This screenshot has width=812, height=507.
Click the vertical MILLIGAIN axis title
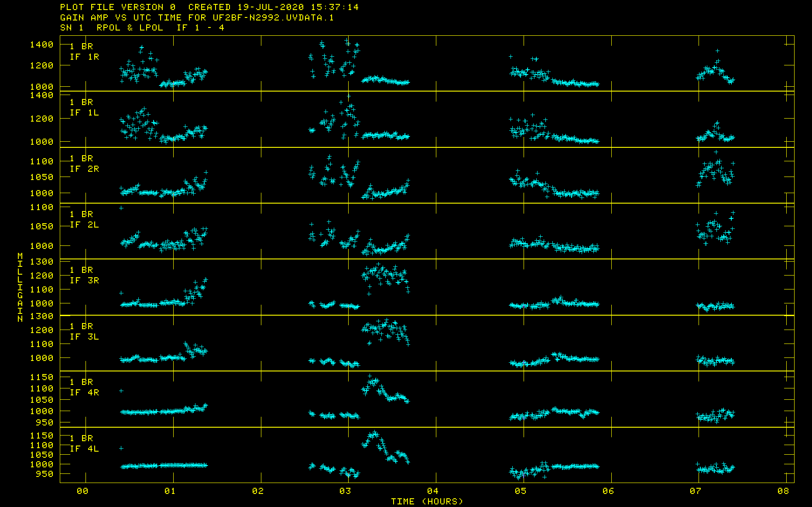coord(20,287)
